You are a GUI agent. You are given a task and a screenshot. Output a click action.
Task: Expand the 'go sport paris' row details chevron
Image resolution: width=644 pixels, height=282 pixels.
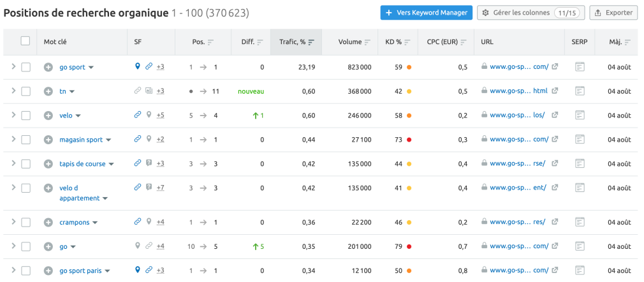13,270
